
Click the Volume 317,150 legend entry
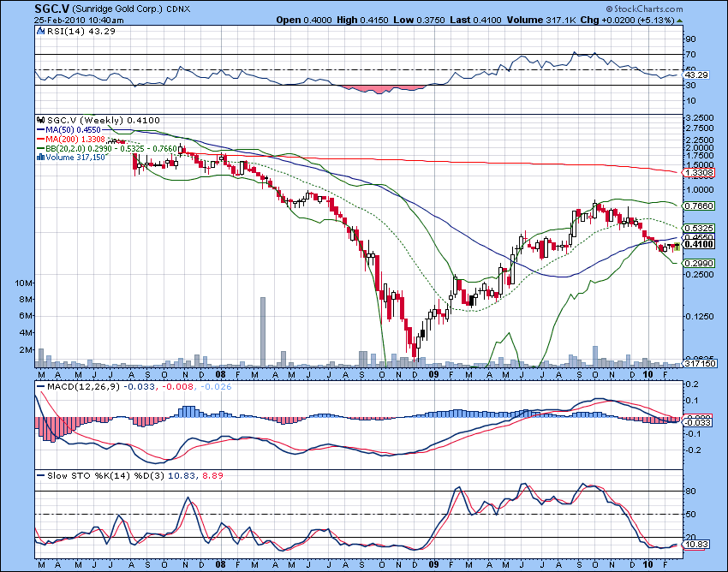pos(75,158)
